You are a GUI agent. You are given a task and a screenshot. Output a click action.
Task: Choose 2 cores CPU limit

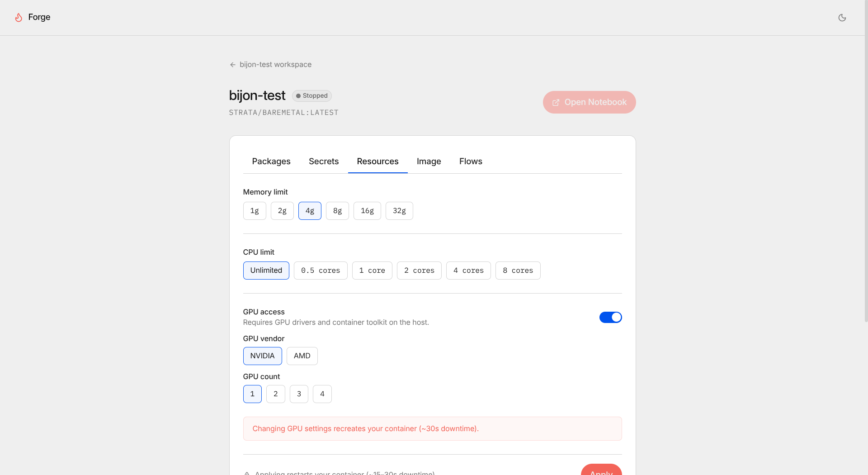(419, 271)
